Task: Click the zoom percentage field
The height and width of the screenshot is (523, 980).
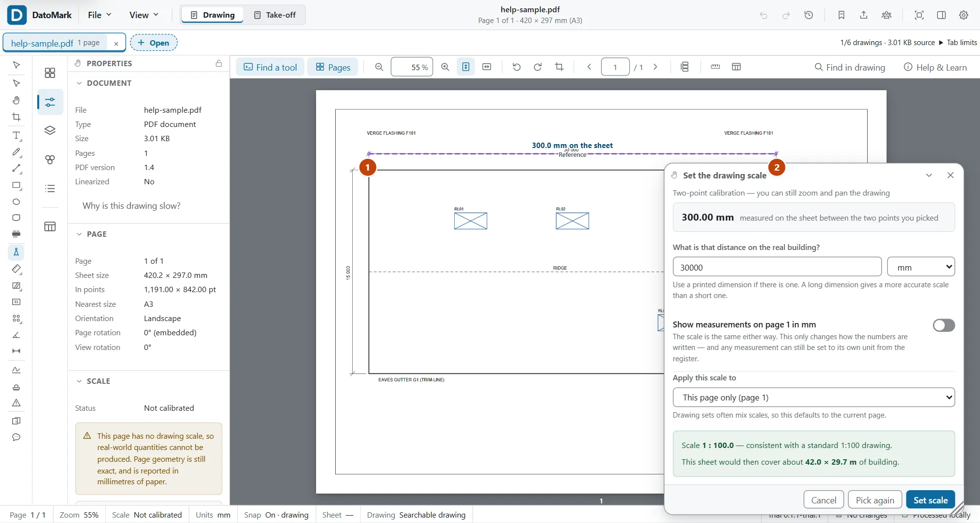Action: coord(412,67)
